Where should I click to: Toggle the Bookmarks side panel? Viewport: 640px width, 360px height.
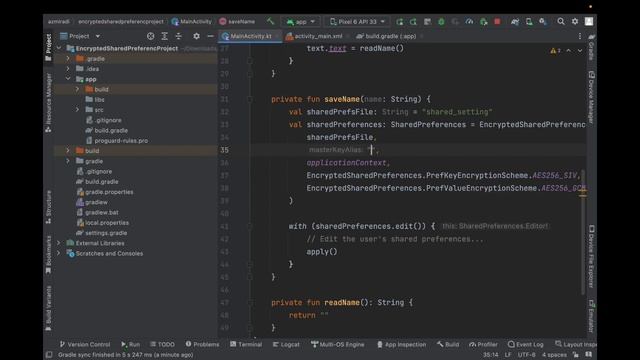pos(49,255)
